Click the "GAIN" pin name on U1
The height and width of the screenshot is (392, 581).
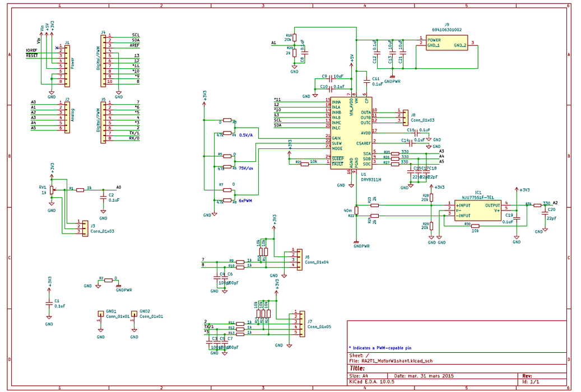337,138
